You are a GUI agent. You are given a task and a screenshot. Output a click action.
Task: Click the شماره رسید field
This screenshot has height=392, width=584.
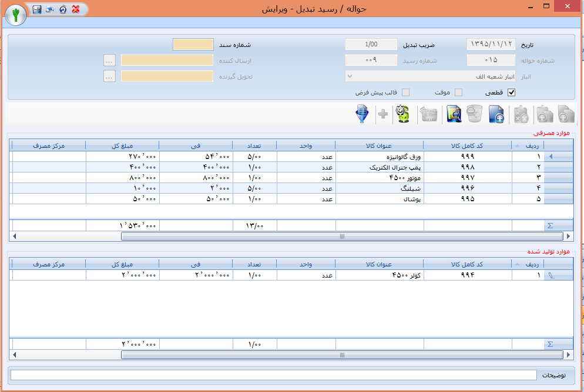[371, 60]
